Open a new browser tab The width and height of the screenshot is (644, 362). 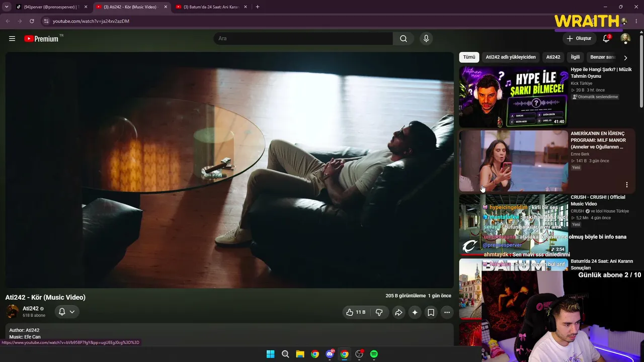[x=258, y=7]
